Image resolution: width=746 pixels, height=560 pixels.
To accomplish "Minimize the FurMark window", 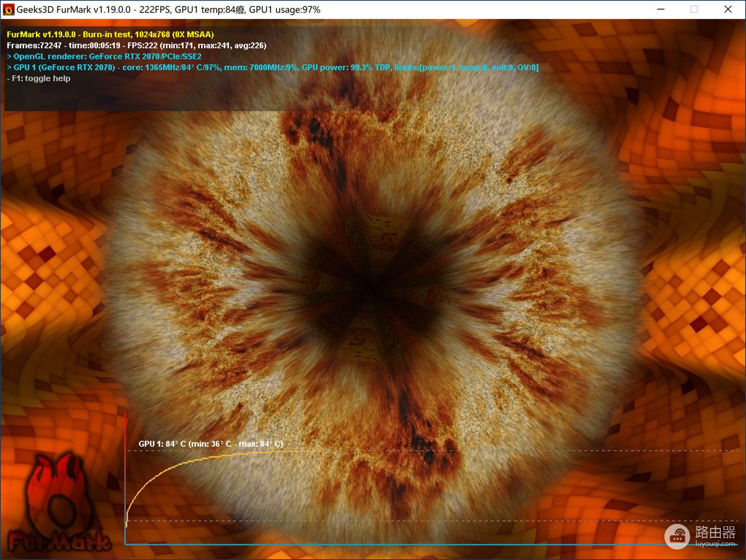I will pyautogui.click(x=661, y=9).
